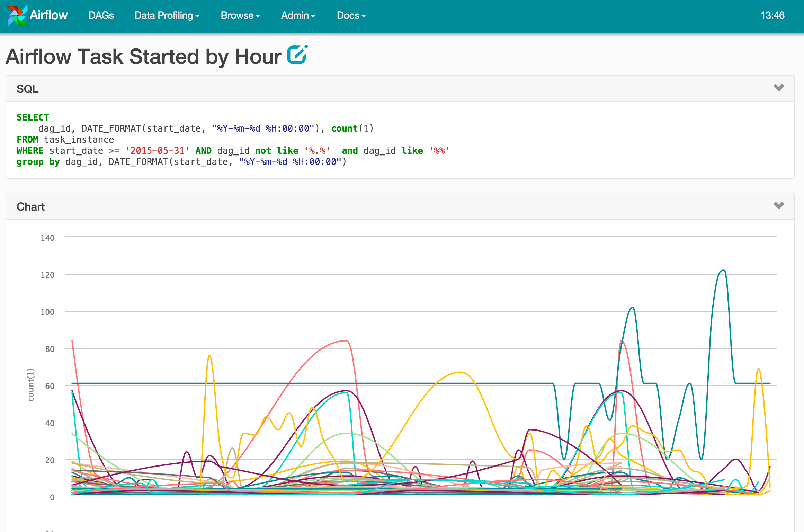Click the Airflow pinwheel logo icon
Screen dimensions: 804x532
(x=17, y=15)
